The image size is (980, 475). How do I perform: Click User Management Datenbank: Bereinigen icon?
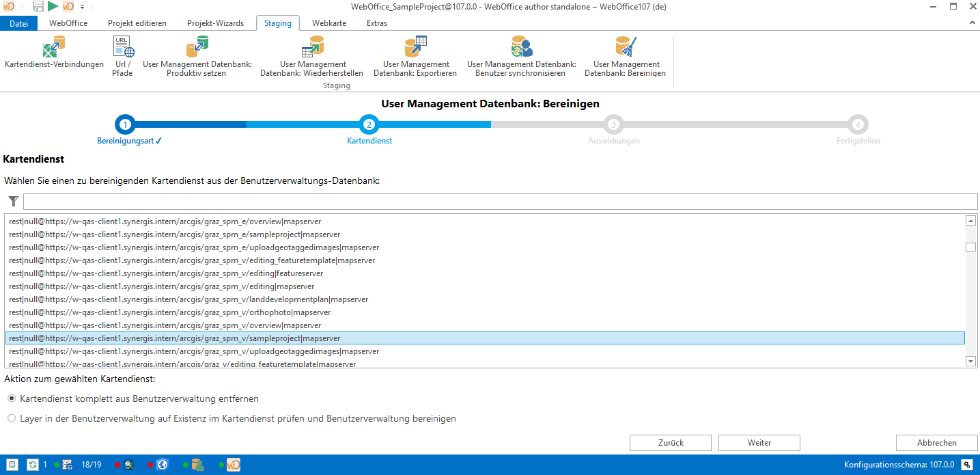point(625,49)
